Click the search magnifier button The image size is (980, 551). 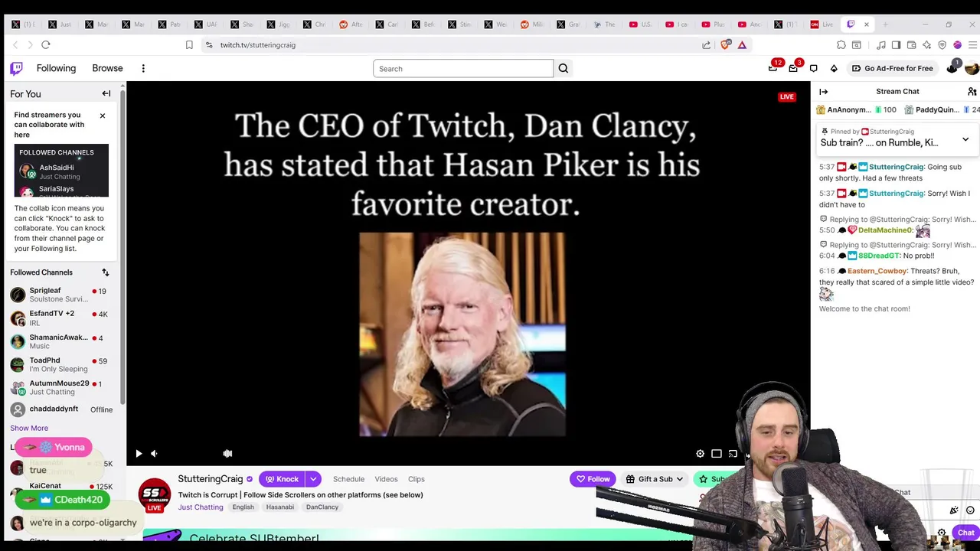(563, 68)
